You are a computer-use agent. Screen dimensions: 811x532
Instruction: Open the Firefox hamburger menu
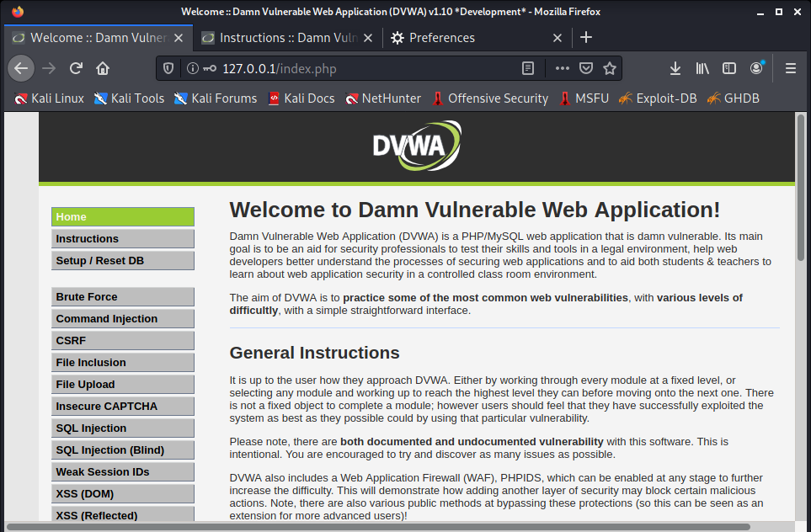tap(790, 68)
